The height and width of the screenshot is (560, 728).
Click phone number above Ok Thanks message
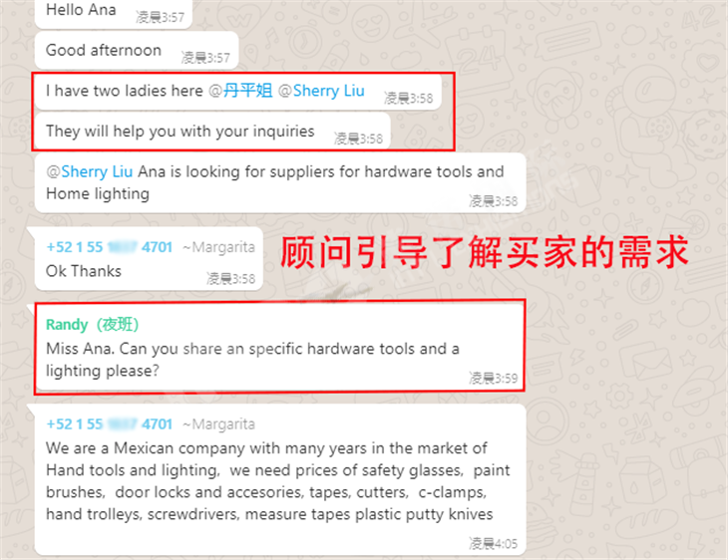tap(110, 247)
